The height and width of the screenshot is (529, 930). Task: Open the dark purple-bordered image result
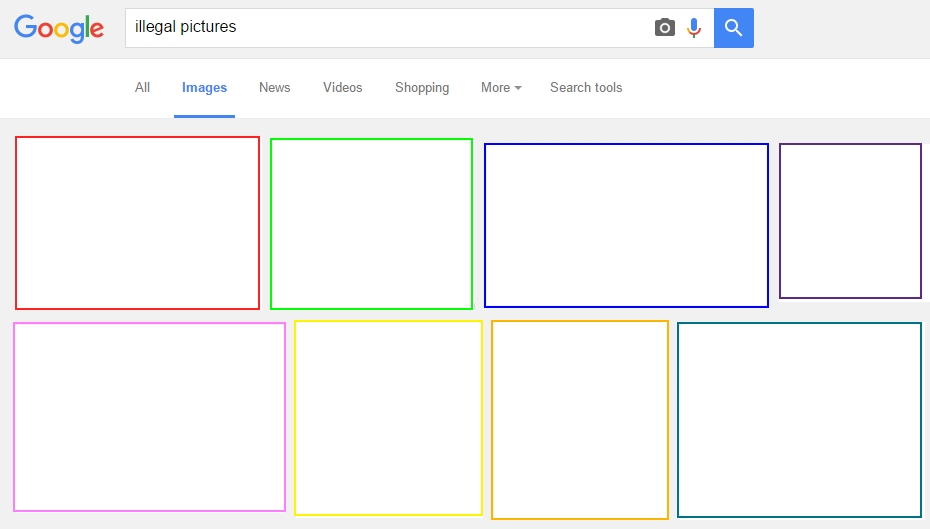click(850, 221)
